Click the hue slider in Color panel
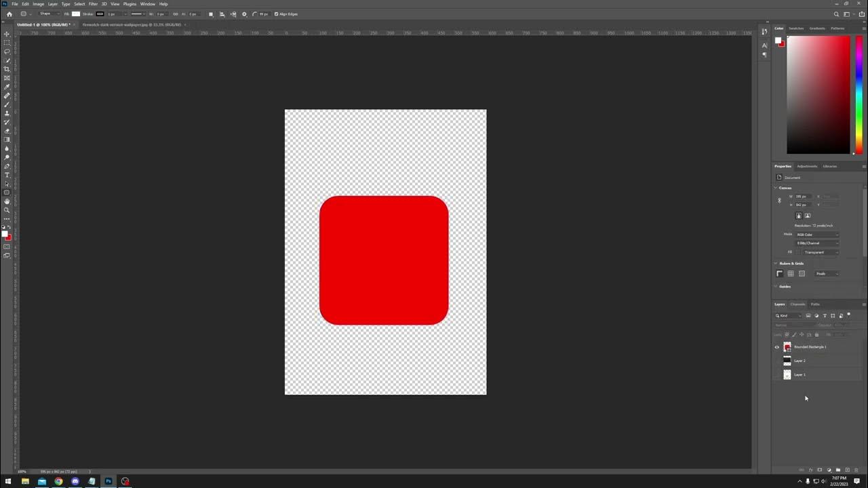The image size is (868, 488). pos(859,95)
